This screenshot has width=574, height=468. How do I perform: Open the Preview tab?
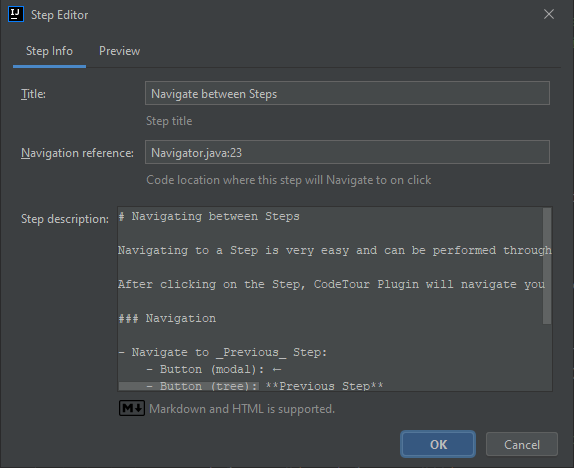(x=119, y=51)
